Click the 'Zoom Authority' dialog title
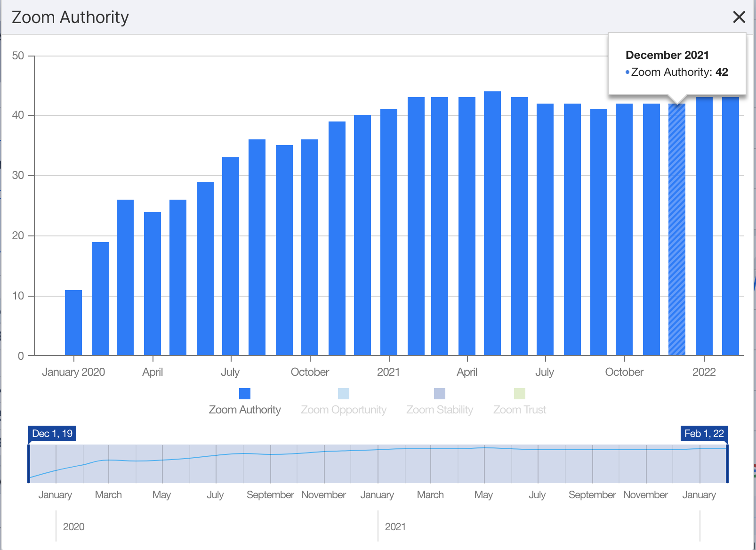Viewport: 756px width, 550px height. pos(70,17)
